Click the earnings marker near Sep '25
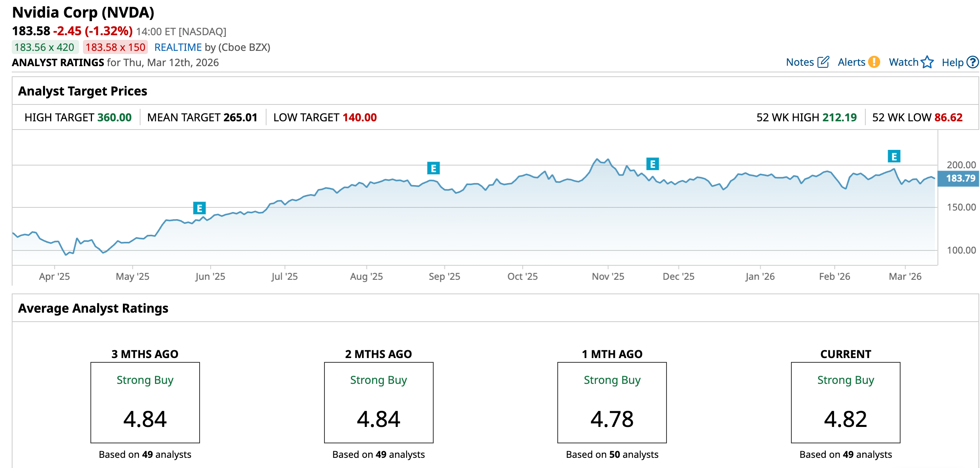 pos(433,168)
